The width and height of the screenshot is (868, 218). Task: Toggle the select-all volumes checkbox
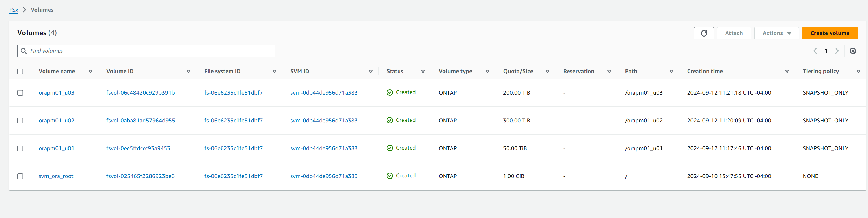point(20,71)
